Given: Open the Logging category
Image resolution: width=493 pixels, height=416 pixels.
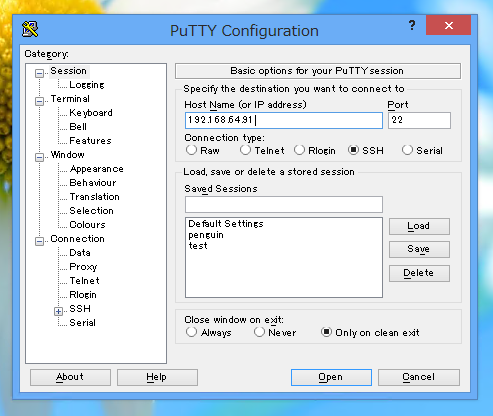Looking at the screenshot, I should [x=87, y=85].
